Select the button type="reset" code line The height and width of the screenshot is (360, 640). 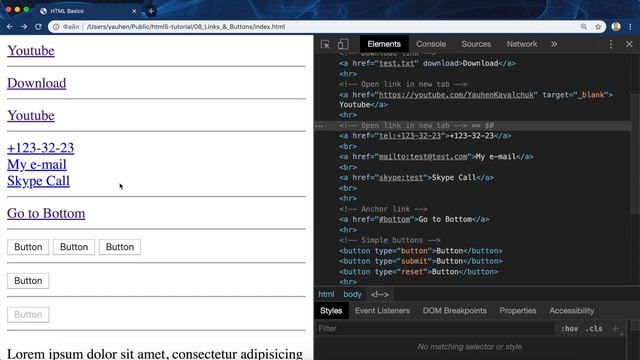tap(418, 272)
